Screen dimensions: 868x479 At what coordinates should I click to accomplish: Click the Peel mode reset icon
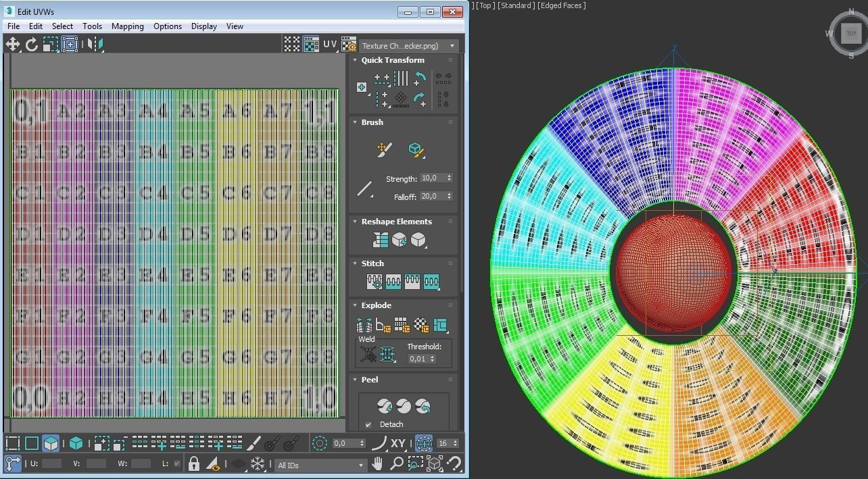tap(423, 405)
